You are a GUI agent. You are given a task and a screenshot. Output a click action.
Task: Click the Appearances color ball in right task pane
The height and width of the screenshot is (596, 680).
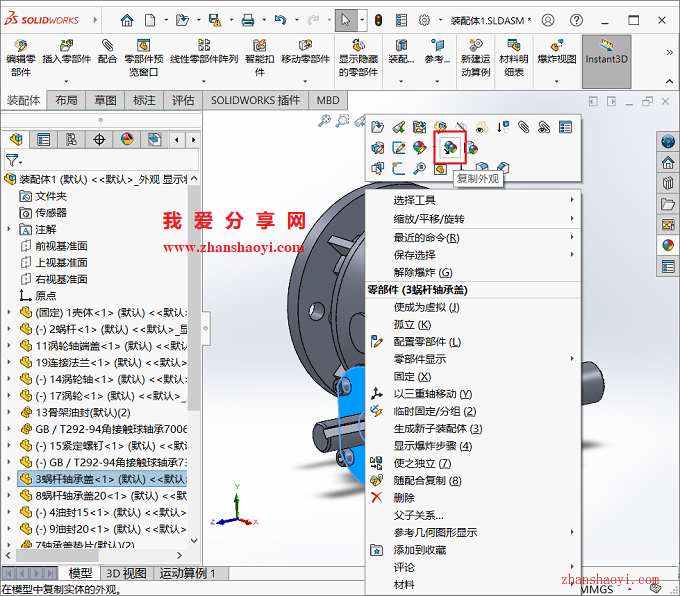[668, 246]
